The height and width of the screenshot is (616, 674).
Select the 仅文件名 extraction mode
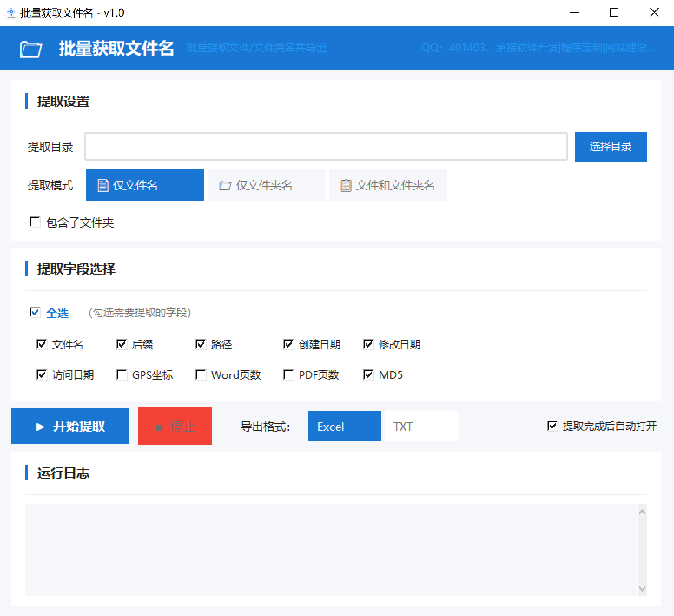coord(145,185)
